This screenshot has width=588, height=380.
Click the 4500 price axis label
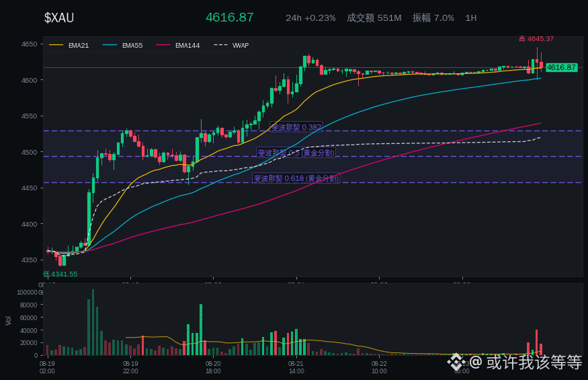pyautogui.click(x=30, y=153)
